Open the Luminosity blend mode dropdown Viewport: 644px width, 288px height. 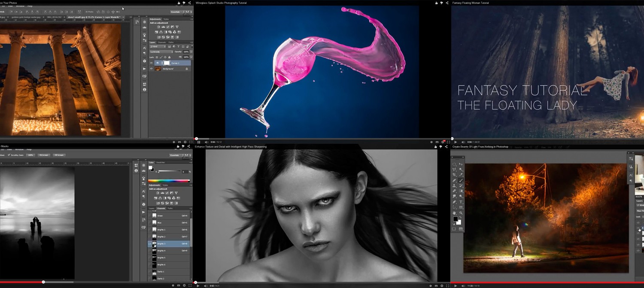click(x=161, y=52)
